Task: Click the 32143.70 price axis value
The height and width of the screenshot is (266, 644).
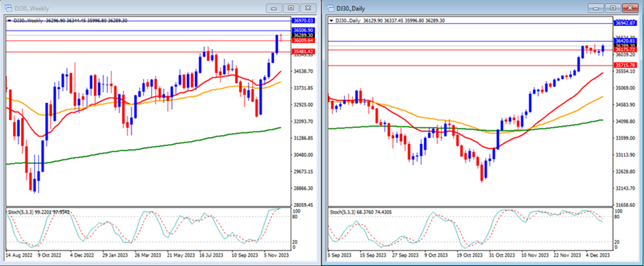Action: coord(626,189)
